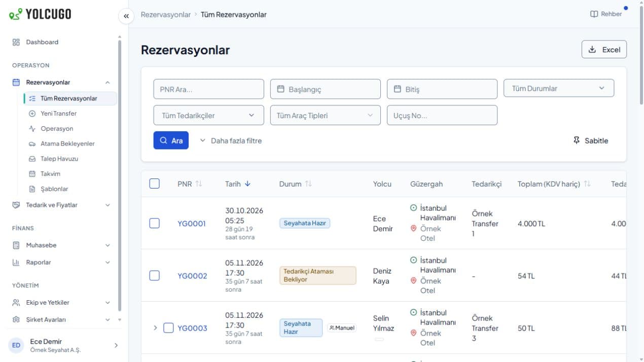Click the Talep Havuzu inbox icon
This screenshot has height=362, width=644.
[32, 159]
